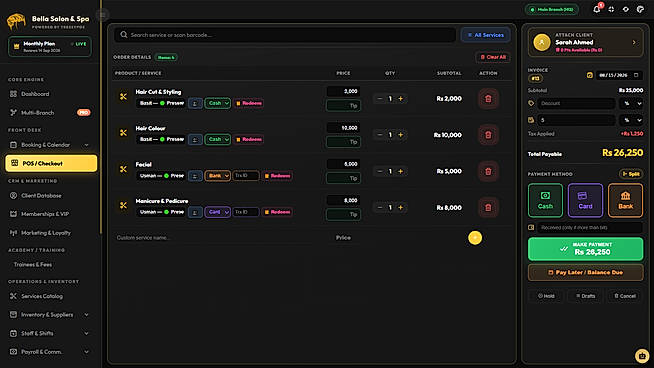Toggle Redeem on Facial

(x=277, y=176)
